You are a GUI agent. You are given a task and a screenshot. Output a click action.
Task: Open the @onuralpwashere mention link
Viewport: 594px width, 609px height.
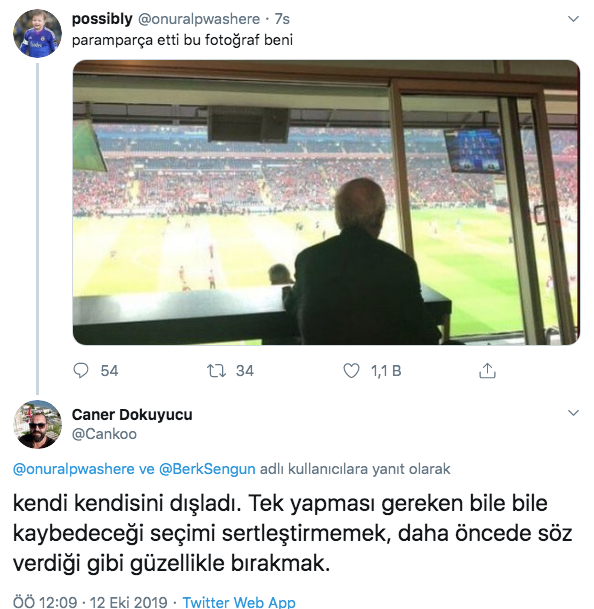tap(74, 469)
